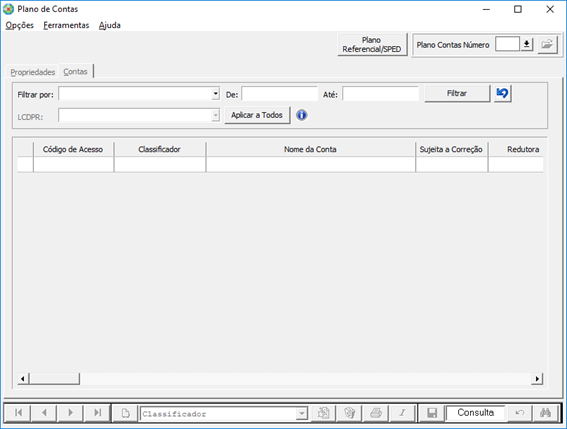Jump to last record arrow
Screen dimensions: 567x429
coord(97,413)
